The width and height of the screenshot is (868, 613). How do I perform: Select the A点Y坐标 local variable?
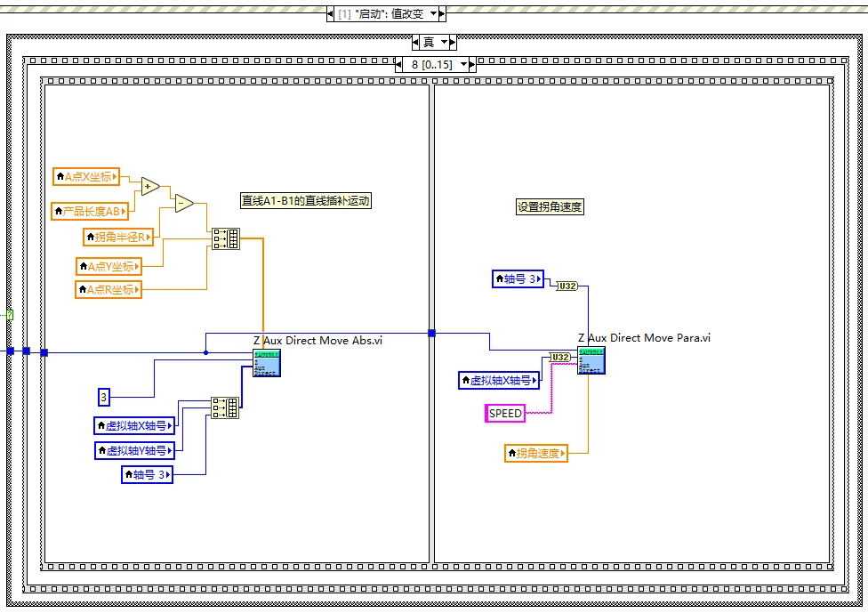tap(109, 266)
